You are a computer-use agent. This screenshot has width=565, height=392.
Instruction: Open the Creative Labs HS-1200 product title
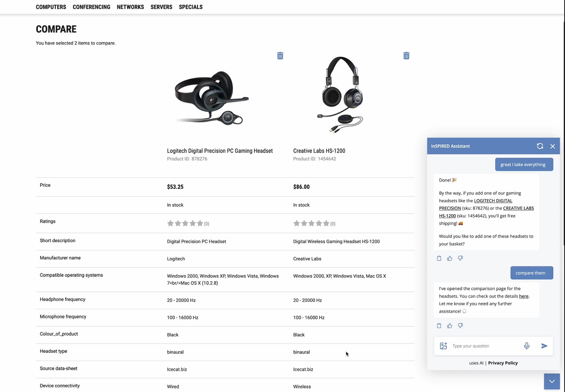coord(319,151)
